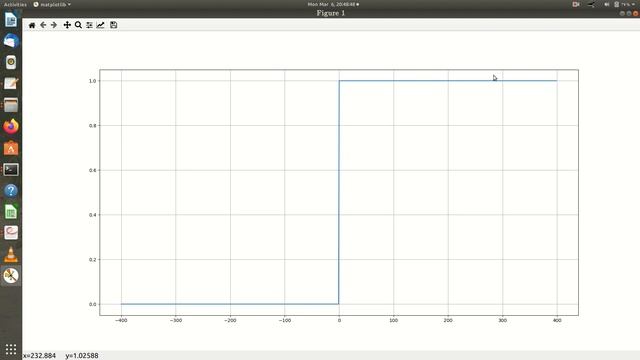Click the y-axis tick label 0.8
Screen dimensions: 640x360
coord(93,126)
